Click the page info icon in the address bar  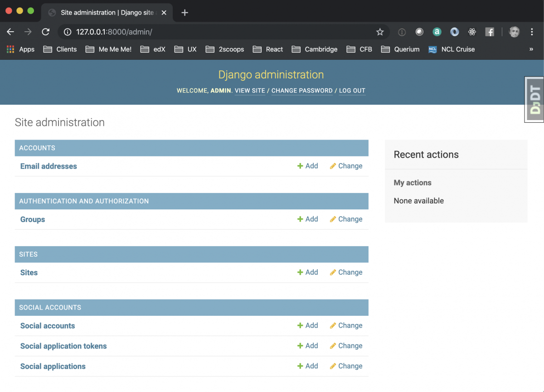[68, 32]
